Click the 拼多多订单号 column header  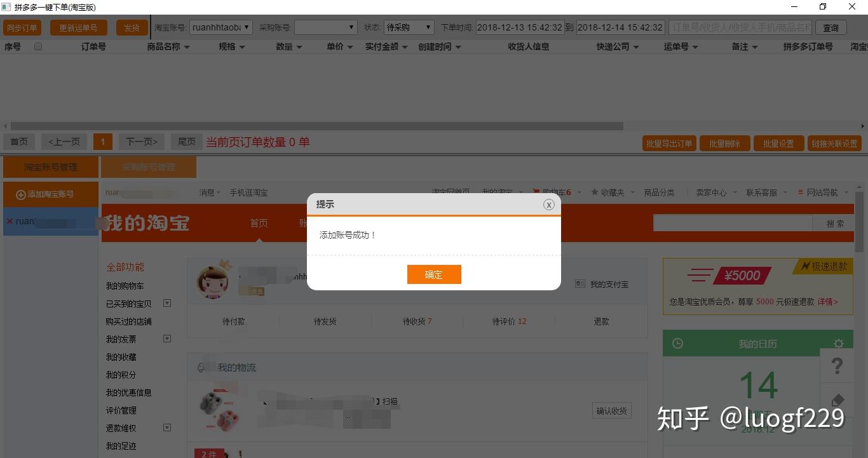(x=808, y=46)
